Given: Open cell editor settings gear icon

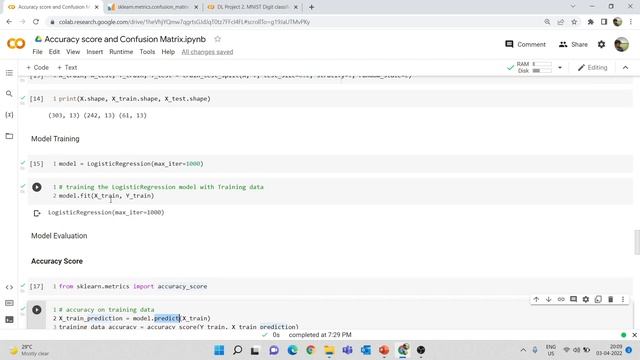Looking at the screenshot, I should coord(586,299).
